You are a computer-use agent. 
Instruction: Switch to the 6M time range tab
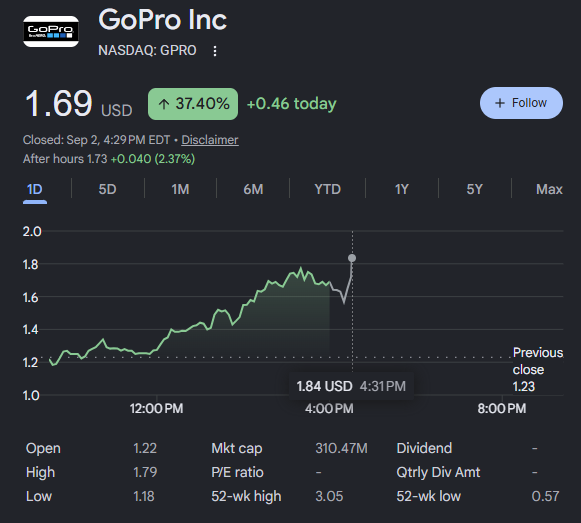[253, 189]
